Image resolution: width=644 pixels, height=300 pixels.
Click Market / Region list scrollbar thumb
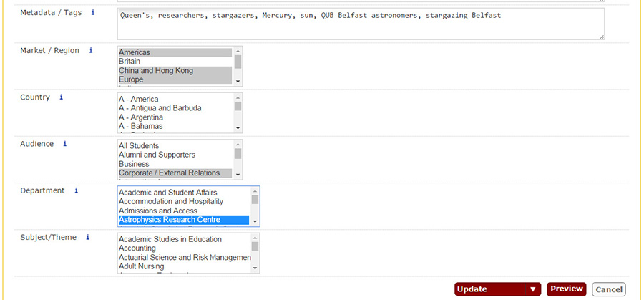pos(238,62)
